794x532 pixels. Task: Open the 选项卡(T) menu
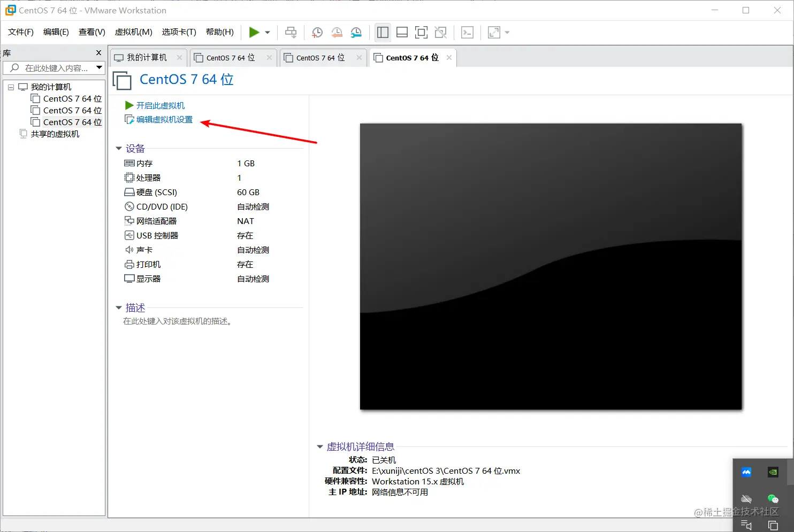(x=179, y=32)
